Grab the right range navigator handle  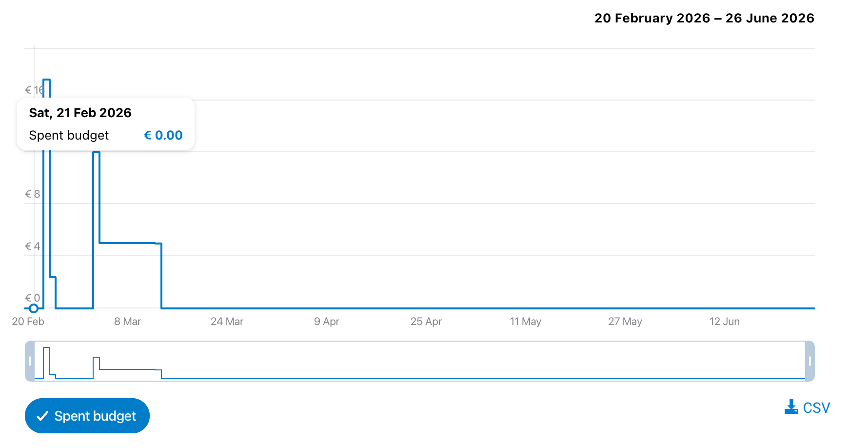click(x=810, y=361)
